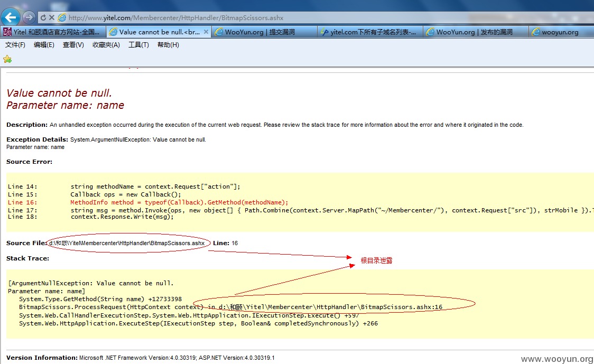Click the highlighted red Line 16
The image size is (594, 364).
pos(148,202)
